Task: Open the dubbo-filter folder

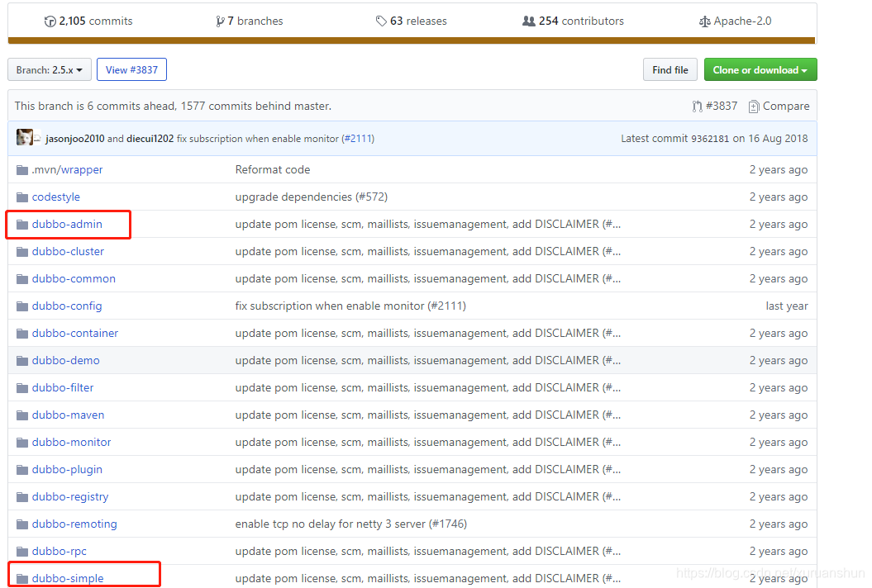Action: [63, 387]
